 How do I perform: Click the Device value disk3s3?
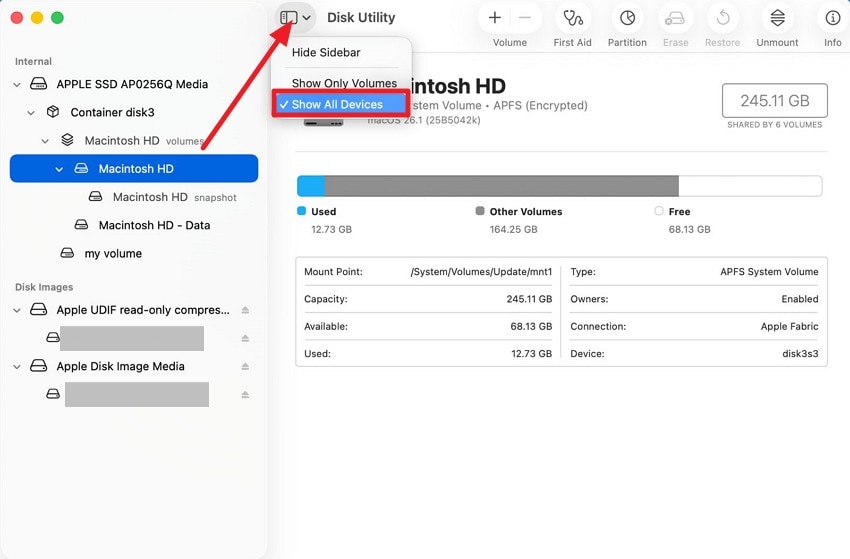tap(800, 354)
